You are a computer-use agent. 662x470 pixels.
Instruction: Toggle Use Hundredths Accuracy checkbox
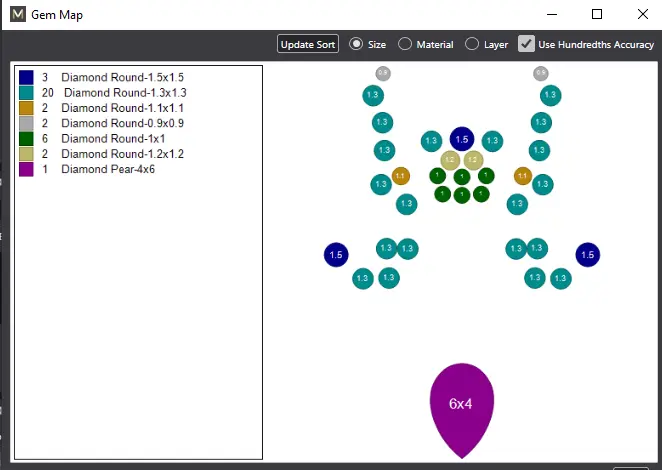526,44
